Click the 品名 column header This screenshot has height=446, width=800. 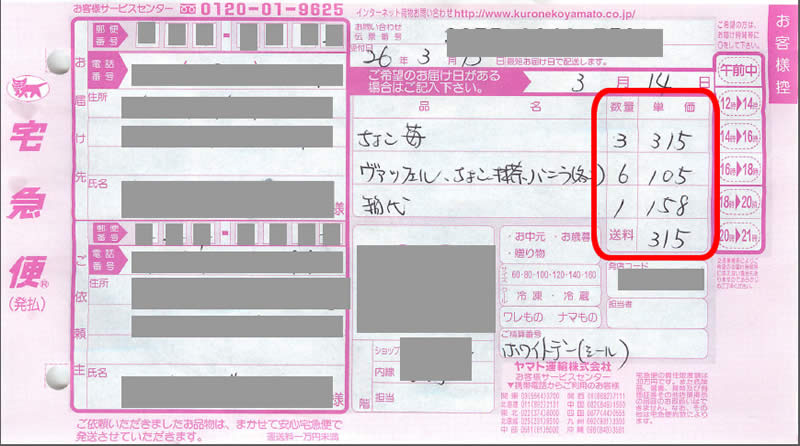pos(480,107)
